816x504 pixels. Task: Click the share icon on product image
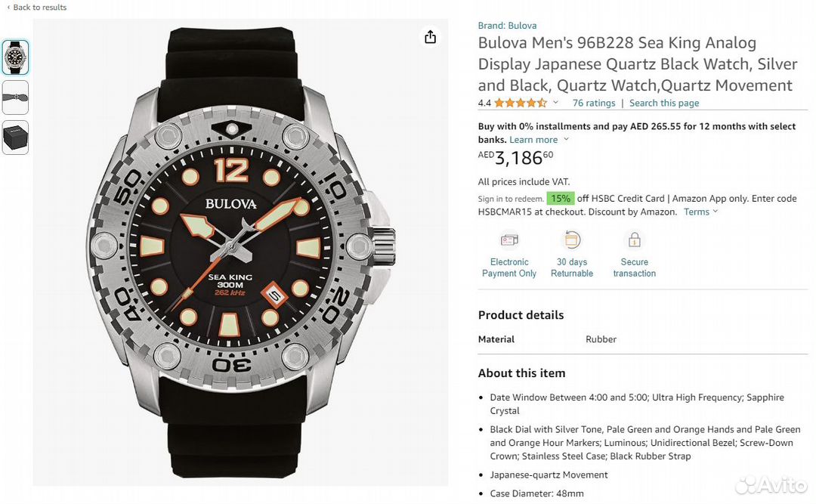pyautogui.click(x=430, y=37)
